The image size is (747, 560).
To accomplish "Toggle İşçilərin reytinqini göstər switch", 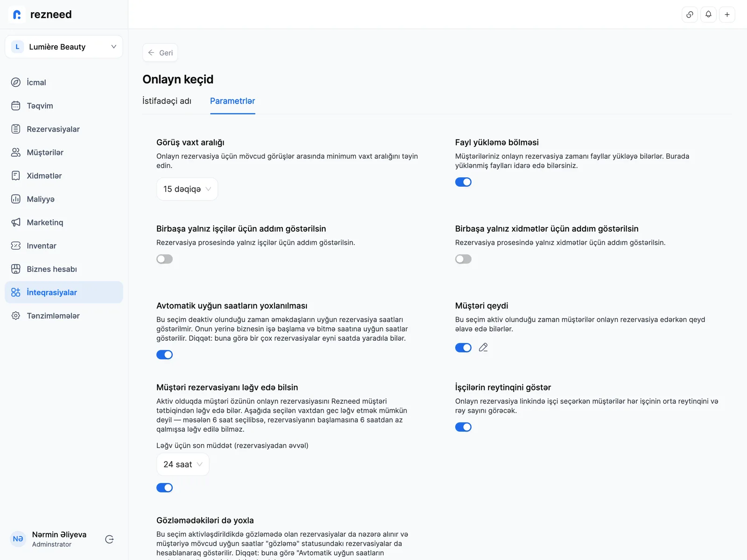I will pyautogui.click(x=463, y=427).
